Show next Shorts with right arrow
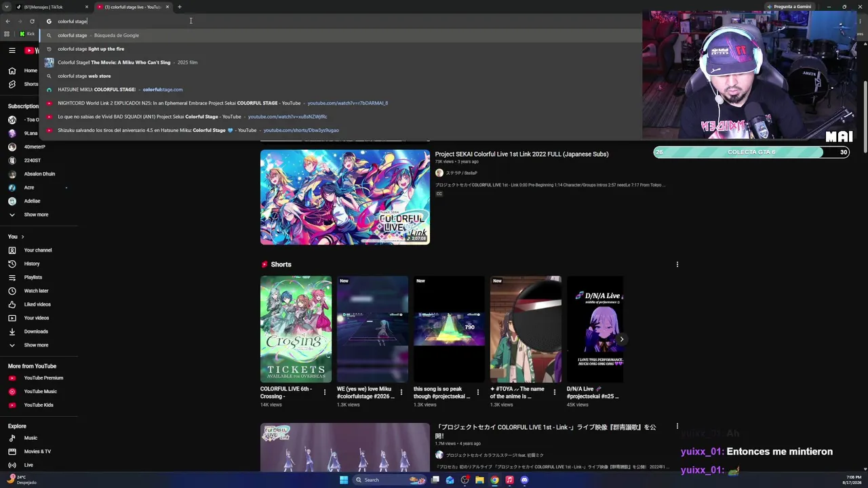868x488 pixels. pos(621,339)
